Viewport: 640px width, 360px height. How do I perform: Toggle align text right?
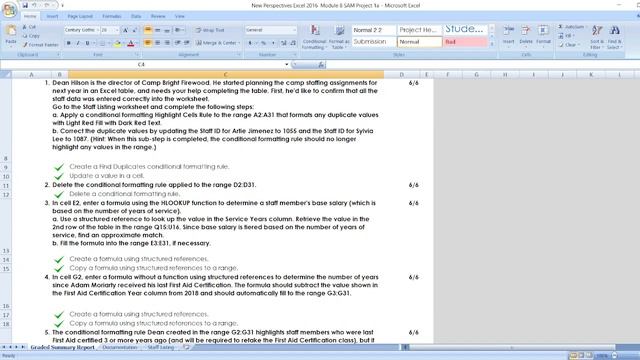coord(167,43)
